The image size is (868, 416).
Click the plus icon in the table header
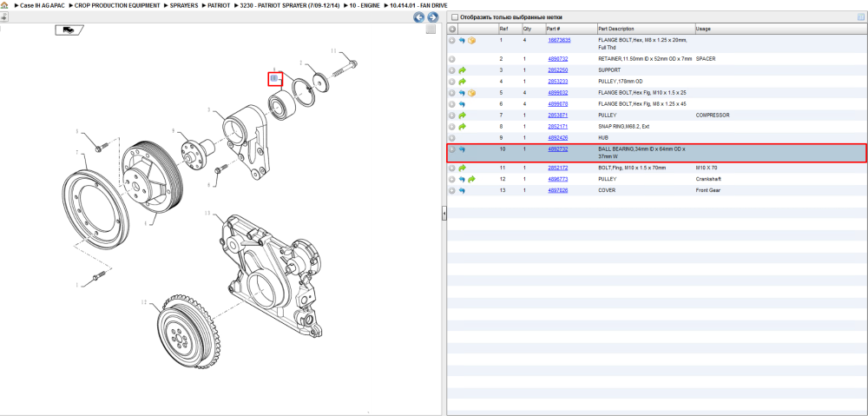pos(451,29)
